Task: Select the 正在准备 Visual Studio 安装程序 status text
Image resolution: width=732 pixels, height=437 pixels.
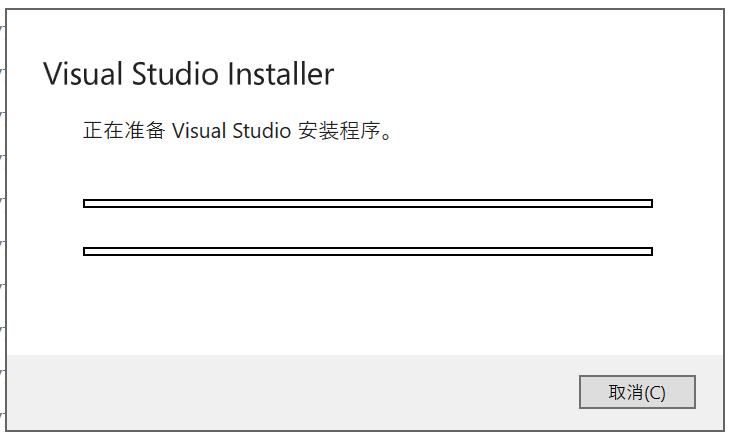Action: 238,130
